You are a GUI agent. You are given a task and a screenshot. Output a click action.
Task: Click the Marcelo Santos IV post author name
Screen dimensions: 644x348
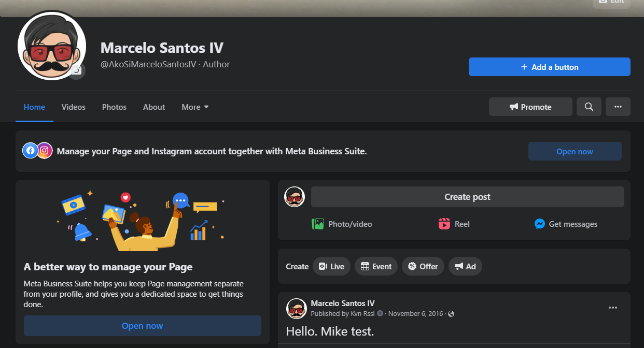[343, 303]
